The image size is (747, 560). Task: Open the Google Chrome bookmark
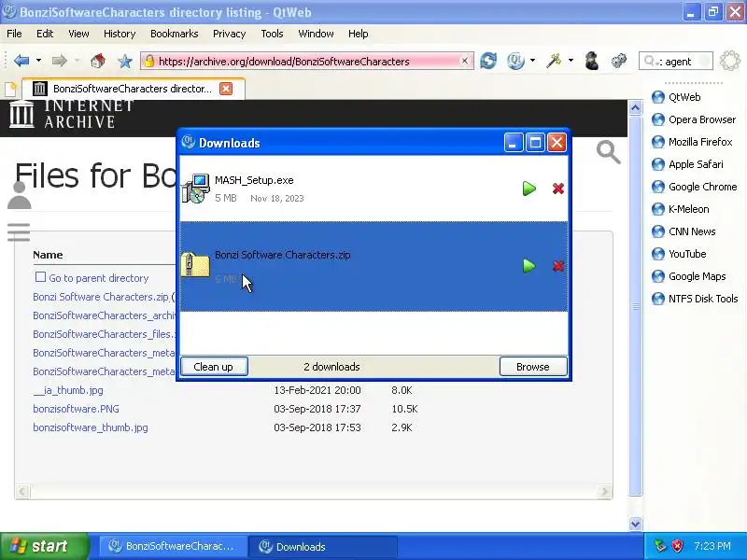coord(694,187)
